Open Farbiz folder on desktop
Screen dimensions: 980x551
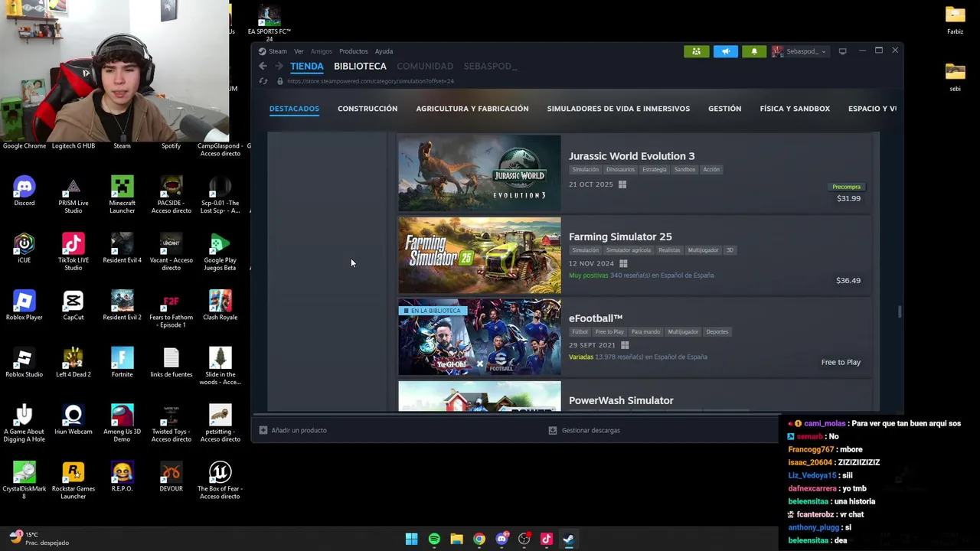coord(955,21)
